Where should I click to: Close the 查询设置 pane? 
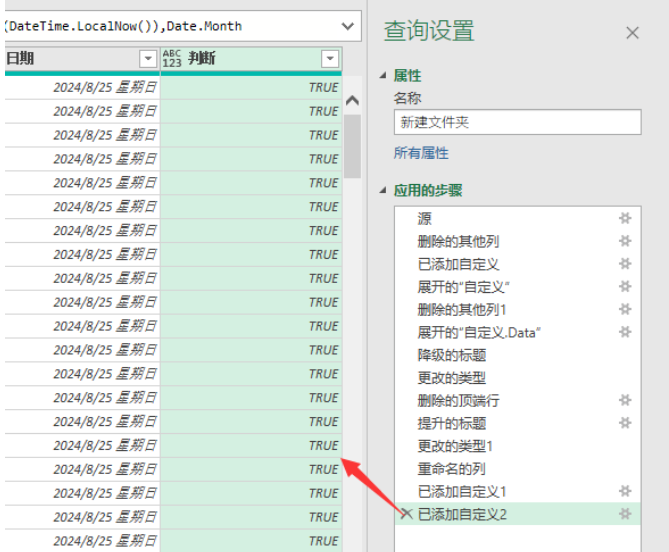pyautogui.click(x=632, y=33)
